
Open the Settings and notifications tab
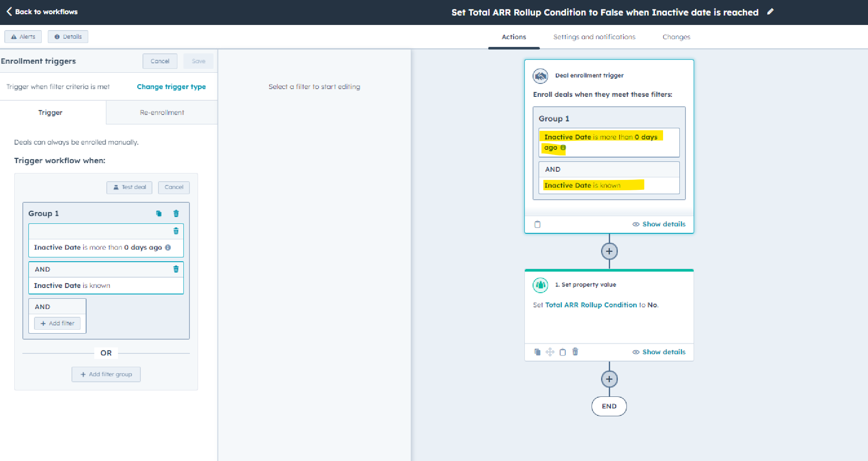tap(594, 37)
